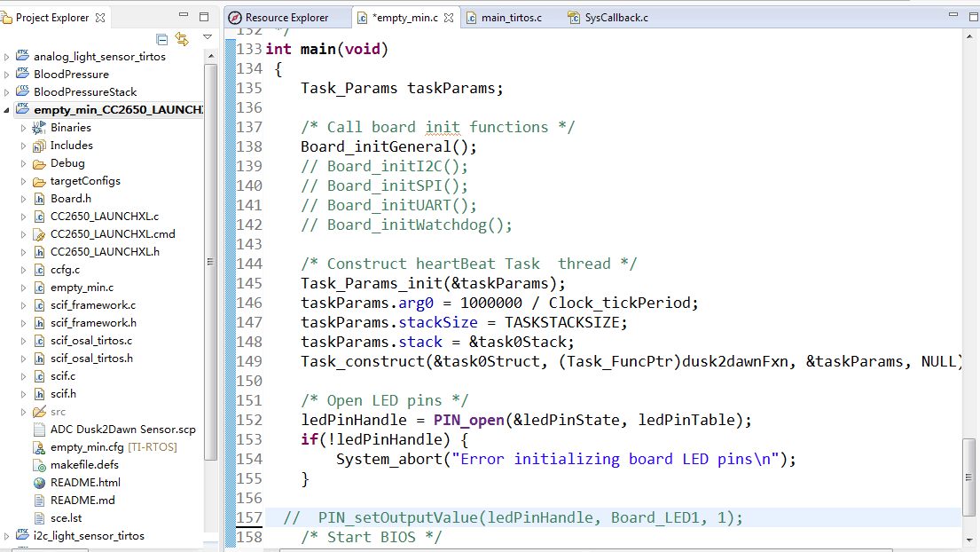Click the src linked folder icon
980x552 pixels.
pos(39,412)
